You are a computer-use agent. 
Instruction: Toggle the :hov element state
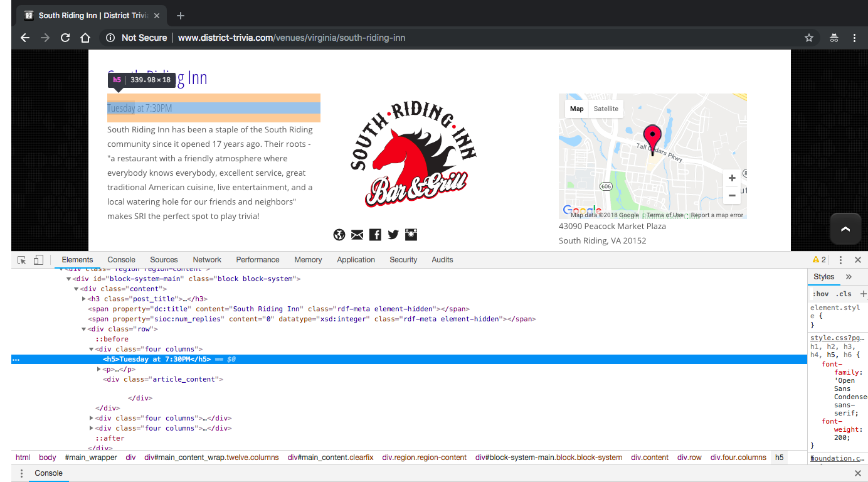pos(820,294)
